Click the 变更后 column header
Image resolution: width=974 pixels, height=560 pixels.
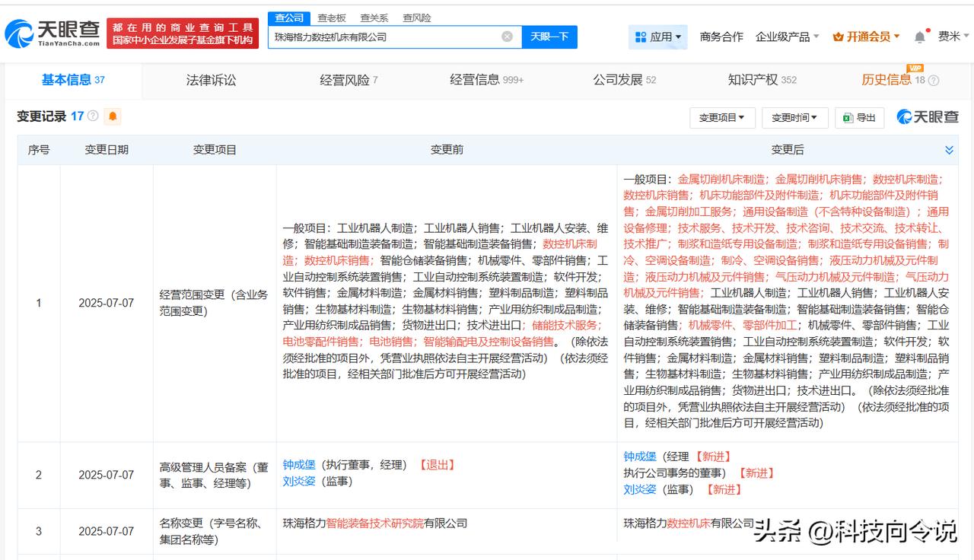point(788,150)
